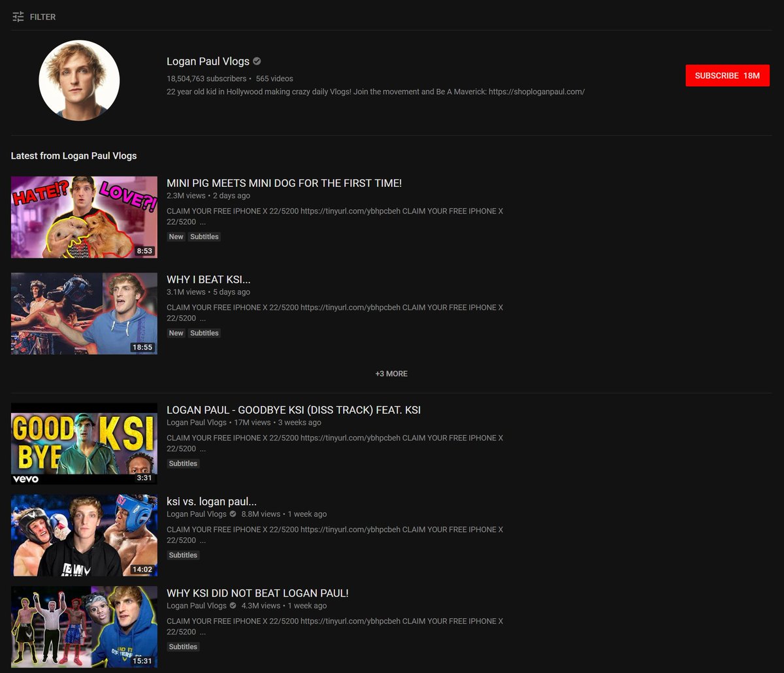Open the GOODBYE KSI diss track thumbnail

pyautogui.click(x=84, y=444)
